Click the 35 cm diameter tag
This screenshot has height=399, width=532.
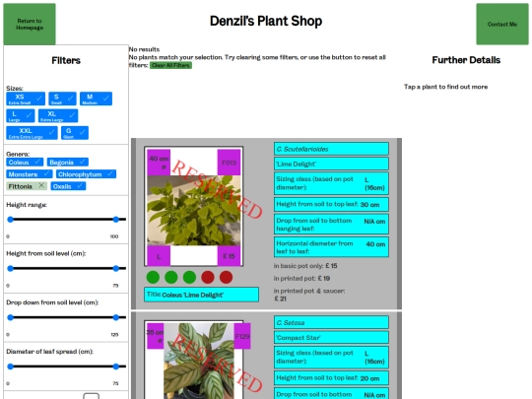click(155, 336)
